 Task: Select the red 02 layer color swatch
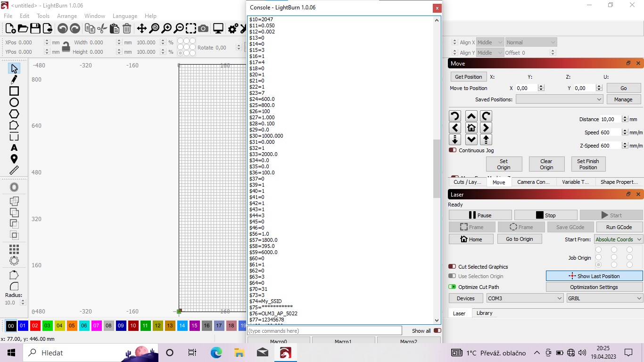coord(35,326)
